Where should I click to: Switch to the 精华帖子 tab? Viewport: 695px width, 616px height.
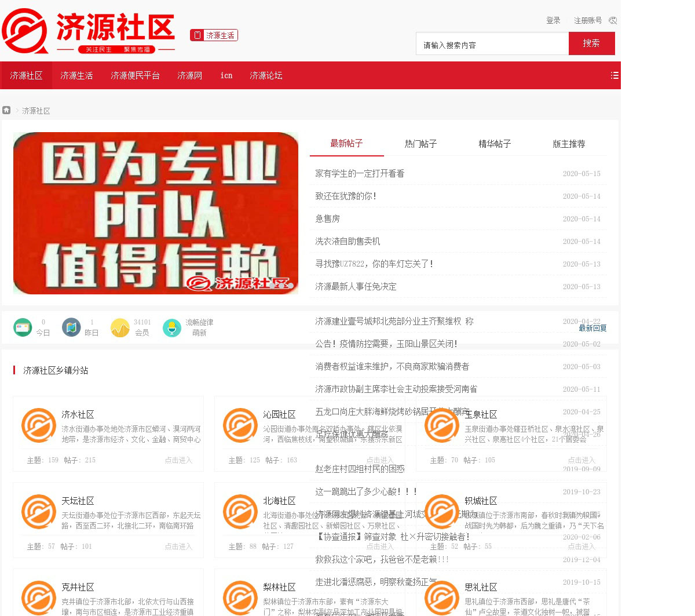pyautogui.click(x=495, y=144)
